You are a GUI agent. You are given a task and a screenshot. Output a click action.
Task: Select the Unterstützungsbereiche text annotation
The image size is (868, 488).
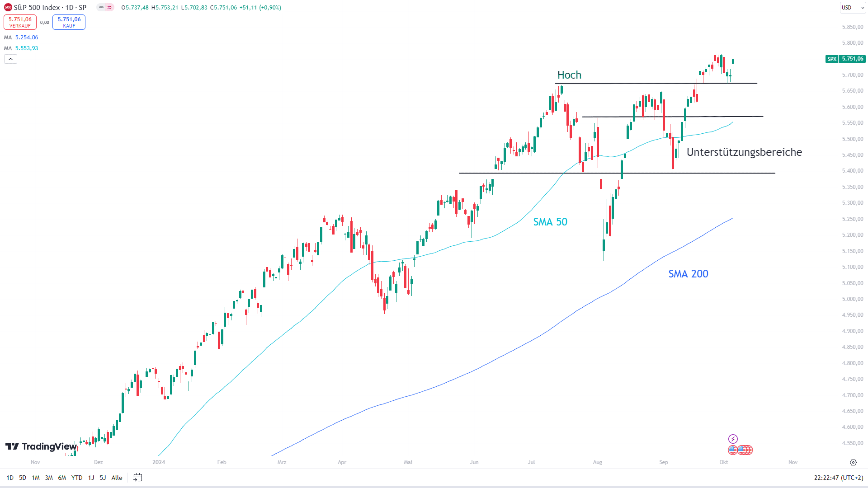coord(744,152)
